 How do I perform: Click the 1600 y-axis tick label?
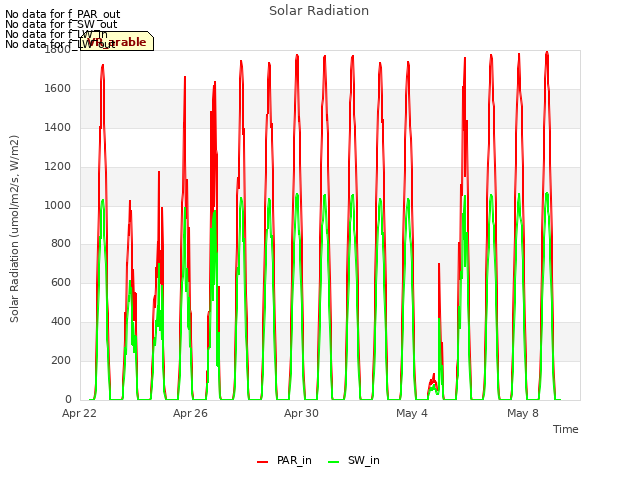tap(58, 89)
